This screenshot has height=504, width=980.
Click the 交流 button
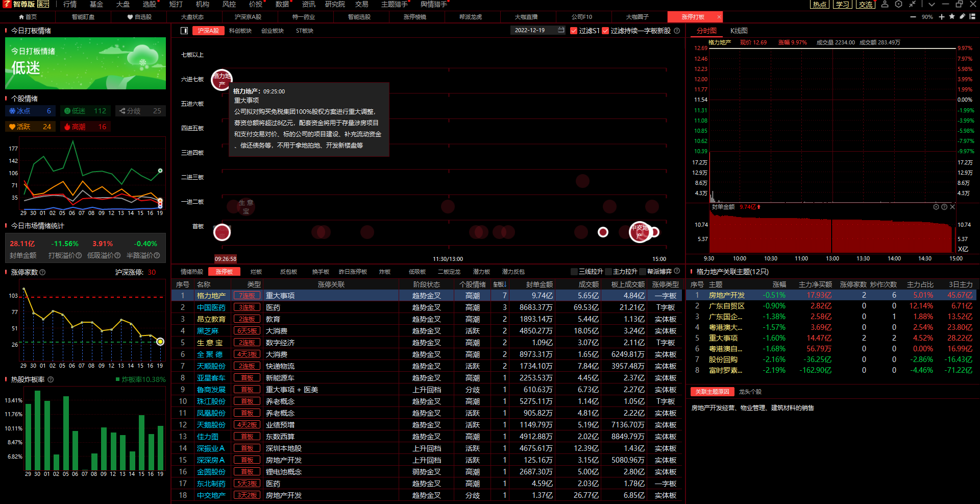pos(866,5)
